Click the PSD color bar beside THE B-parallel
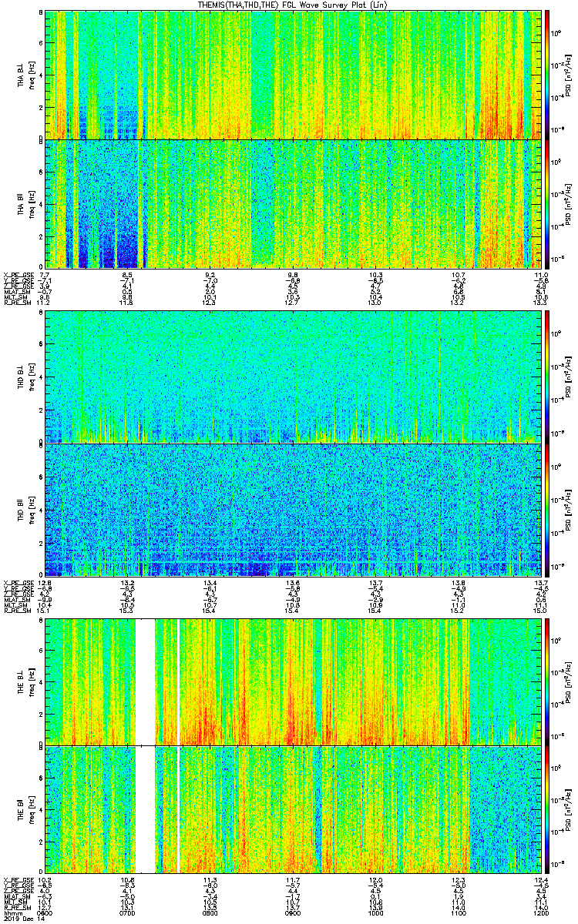This screenshot has width=578, height=924. pyautogui.click(x=548, y=810)
